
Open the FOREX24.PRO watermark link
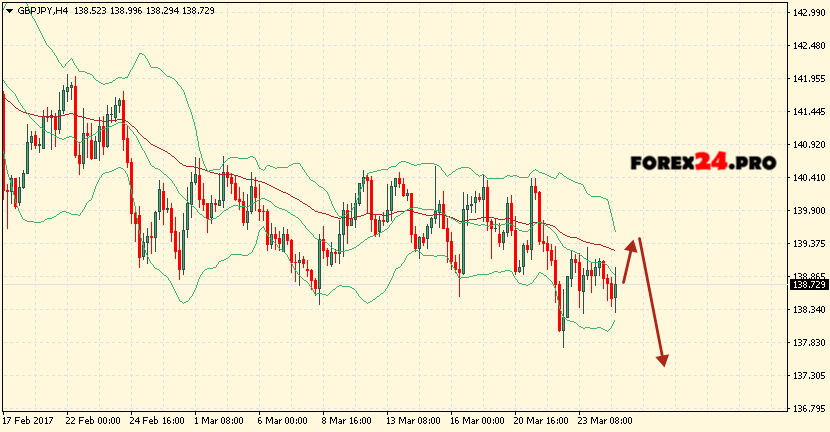[x=703, y=163]
